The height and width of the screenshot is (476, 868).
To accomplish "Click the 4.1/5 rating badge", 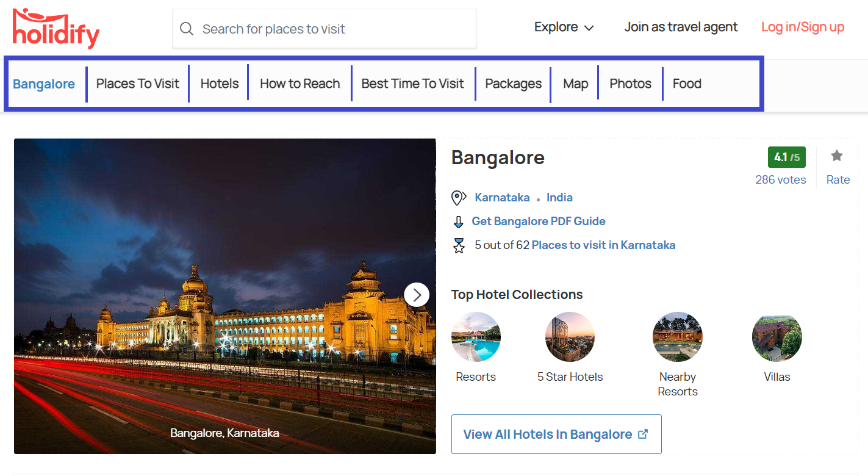I will pos(787,157).
